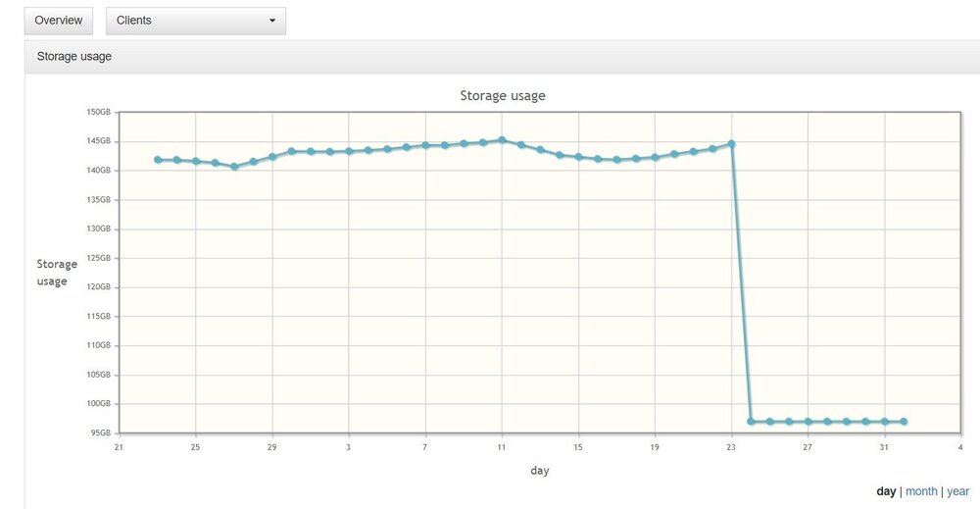The height and width of the screenshot is (509, 980).
Task: Click the peak data point above day 11
Action: (502, 140)
